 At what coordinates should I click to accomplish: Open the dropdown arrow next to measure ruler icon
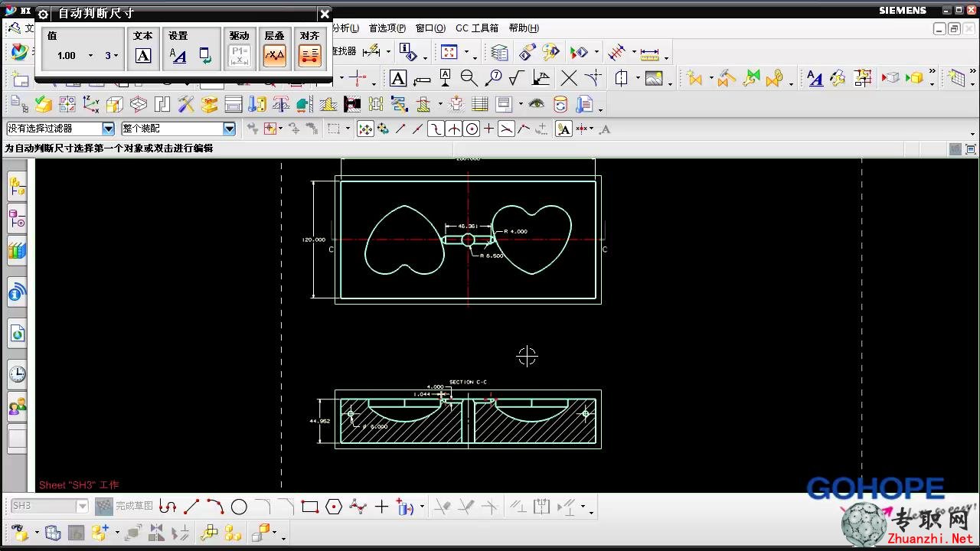click(x=666, y=57)
